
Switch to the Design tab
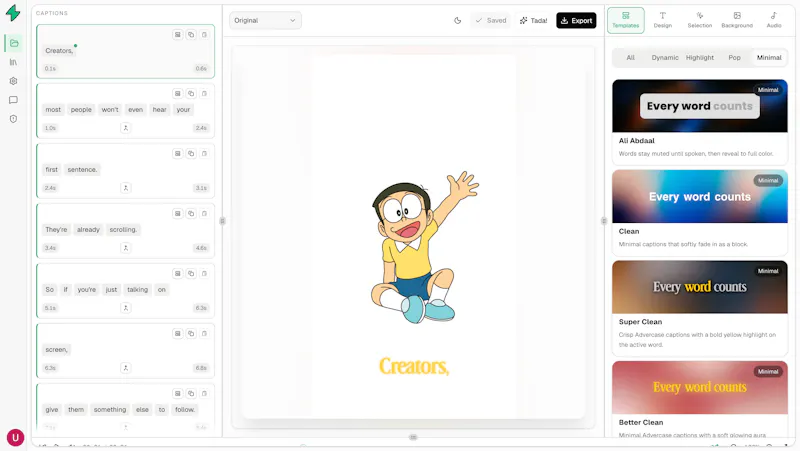(x=663, y=20)
